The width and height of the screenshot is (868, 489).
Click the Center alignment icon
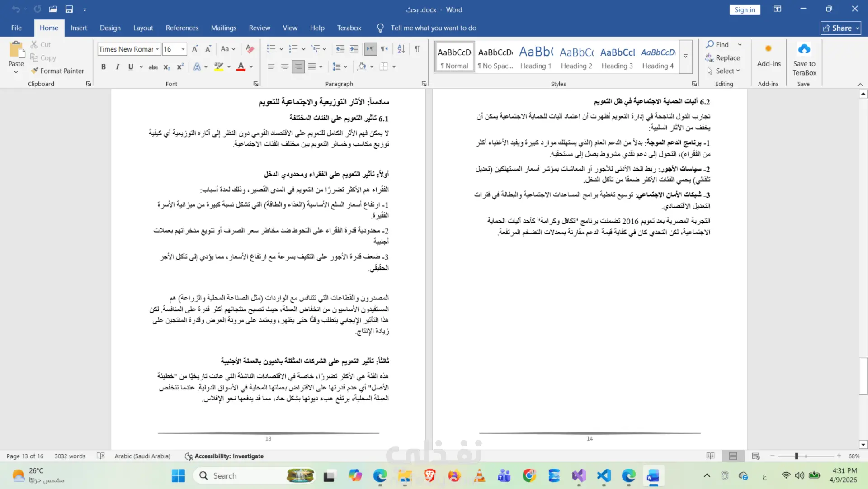point(285,67)
